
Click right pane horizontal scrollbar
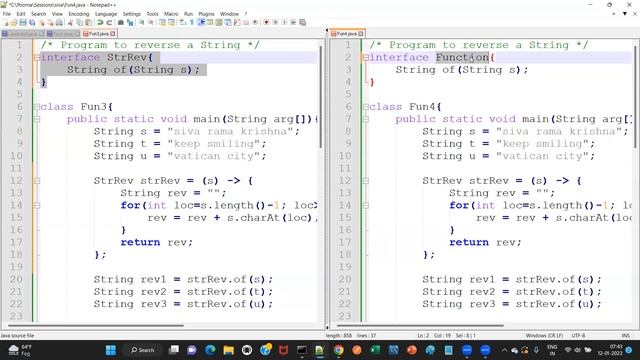(x=420, y=326)
